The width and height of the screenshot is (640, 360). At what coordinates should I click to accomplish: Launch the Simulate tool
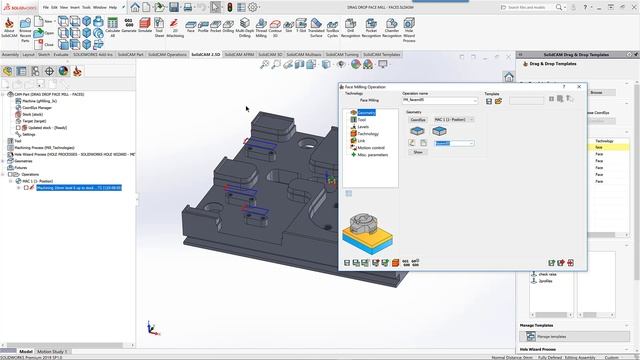(x=145, y=25)
